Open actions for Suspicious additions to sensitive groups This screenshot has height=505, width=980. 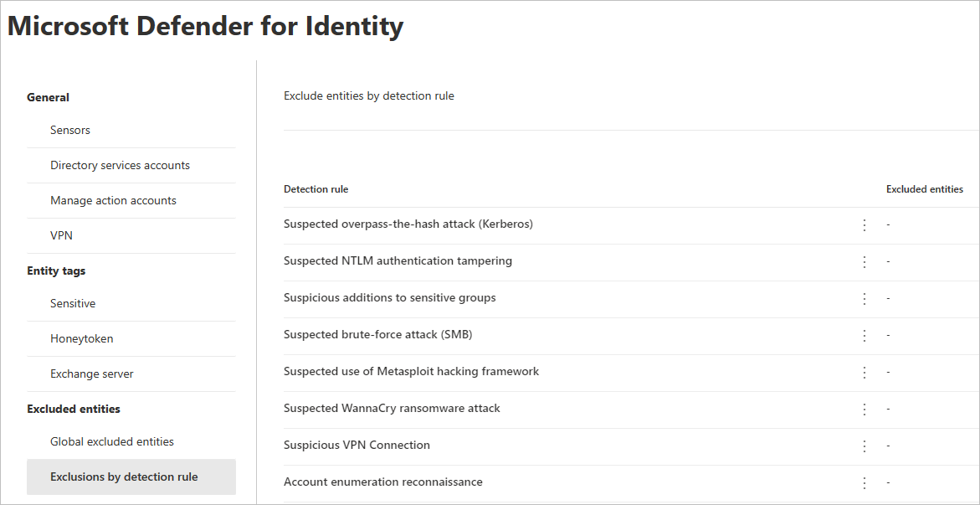pos(864,298)
